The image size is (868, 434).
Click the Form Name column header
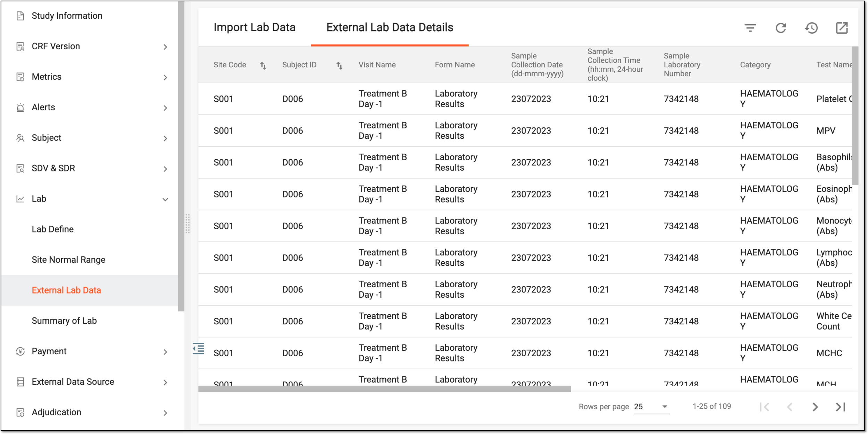point(455,65)
